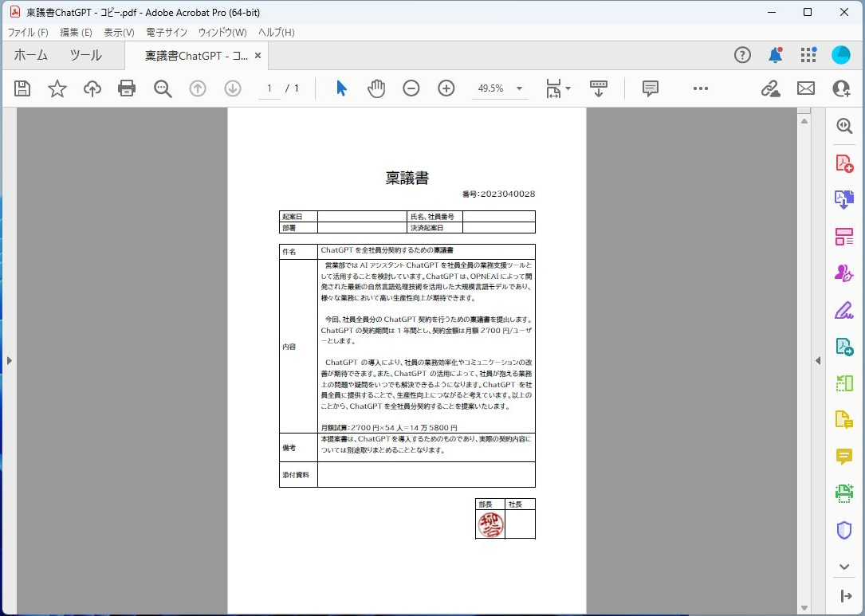Enable Read Mode view

[599, 88]
